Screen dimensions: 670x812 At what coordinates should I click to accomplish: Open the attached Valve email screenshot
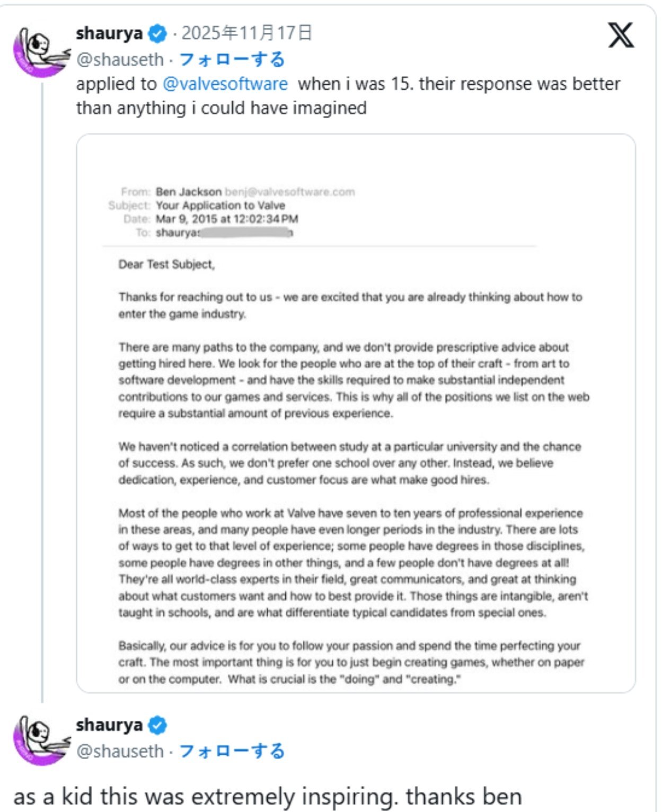(356, 413)
